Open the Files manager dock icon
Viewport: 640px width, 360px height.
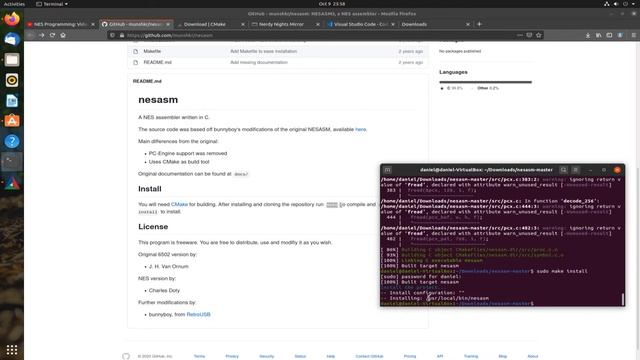tap(12, 60)
